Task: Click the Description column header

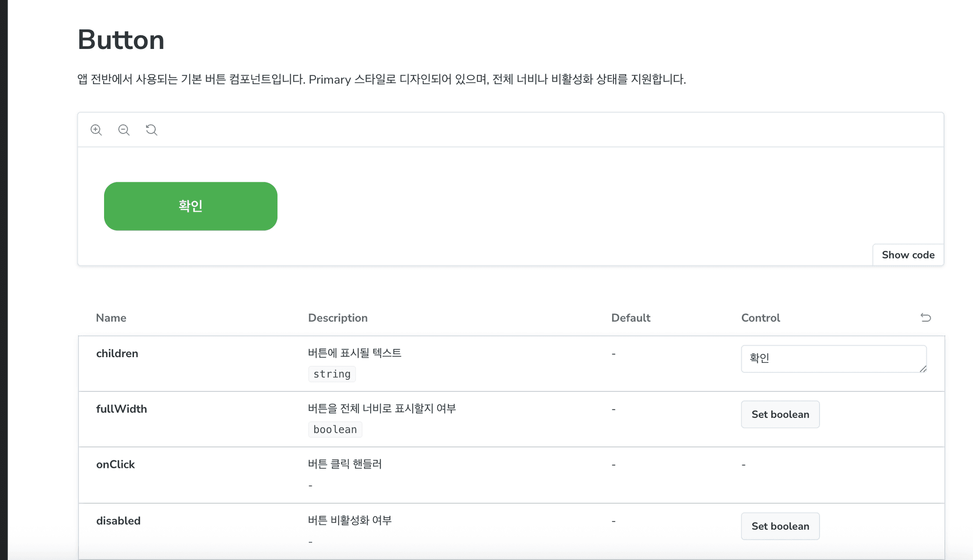Action: click(338, 318)
